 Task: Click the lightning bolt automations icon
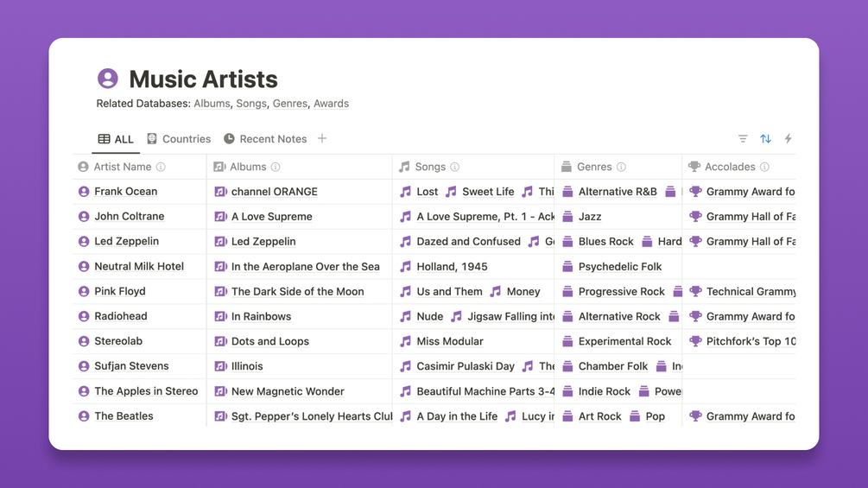789,139
